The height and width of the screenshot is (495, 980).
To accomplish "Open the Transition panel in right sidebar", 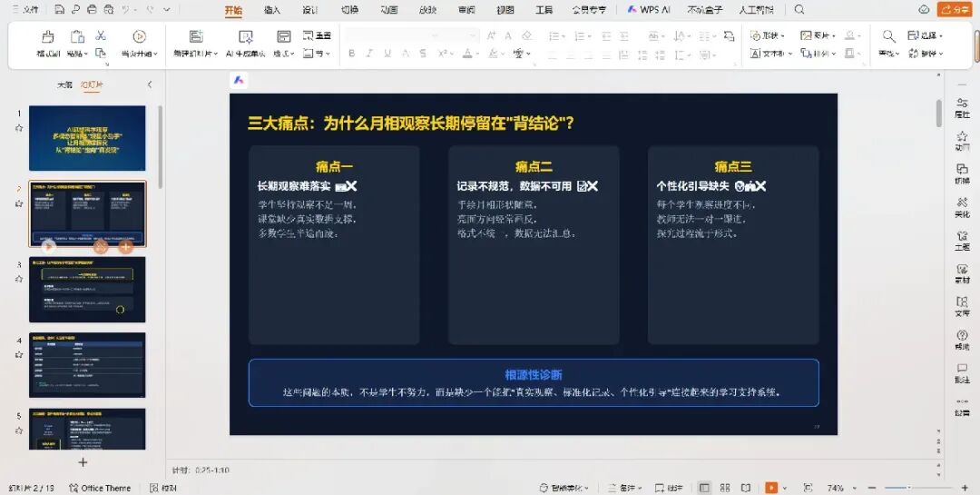I will pyautogui.click(x=962, y=174).
